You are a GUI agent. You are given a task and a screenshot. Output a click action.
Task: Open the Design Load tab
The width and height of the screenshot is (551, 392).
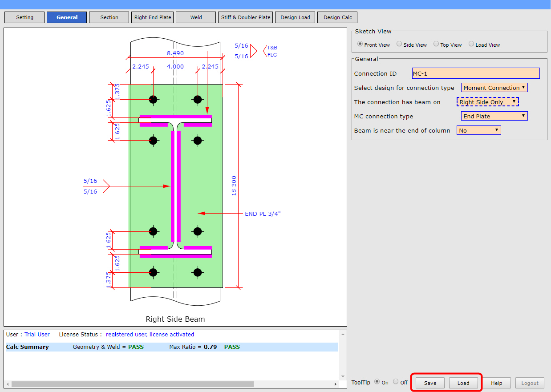(295, 17)
